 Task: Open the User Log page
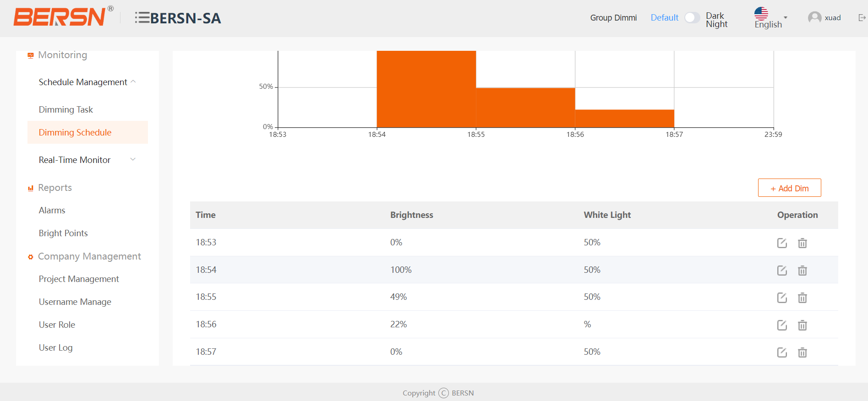56,347
